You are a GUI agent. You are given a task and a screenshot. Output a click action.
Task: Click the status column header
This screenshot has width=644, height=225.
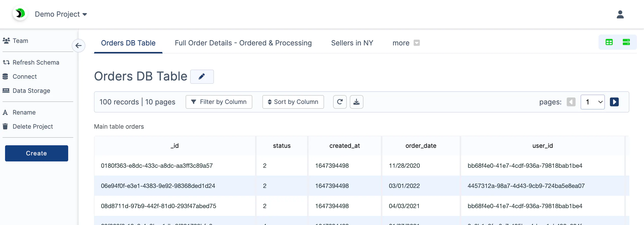[x=282, y=146]
